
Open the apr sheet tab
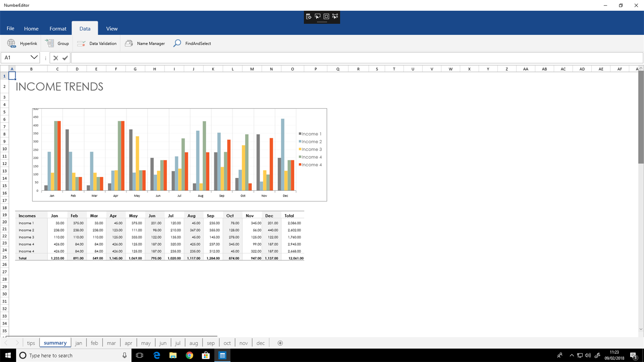(128, 343)
